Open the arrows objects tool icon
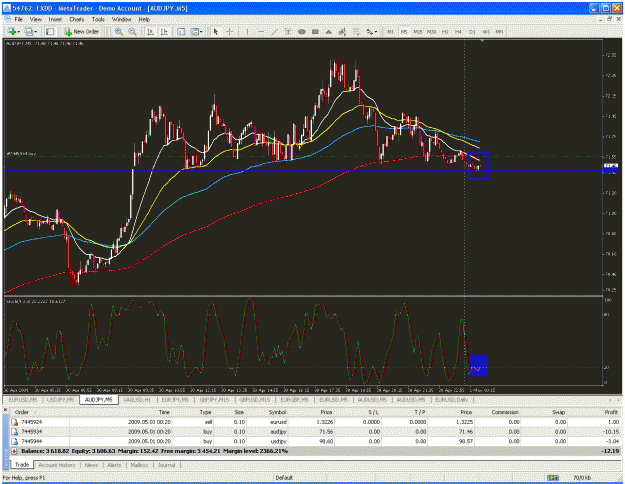 point(369,31)
